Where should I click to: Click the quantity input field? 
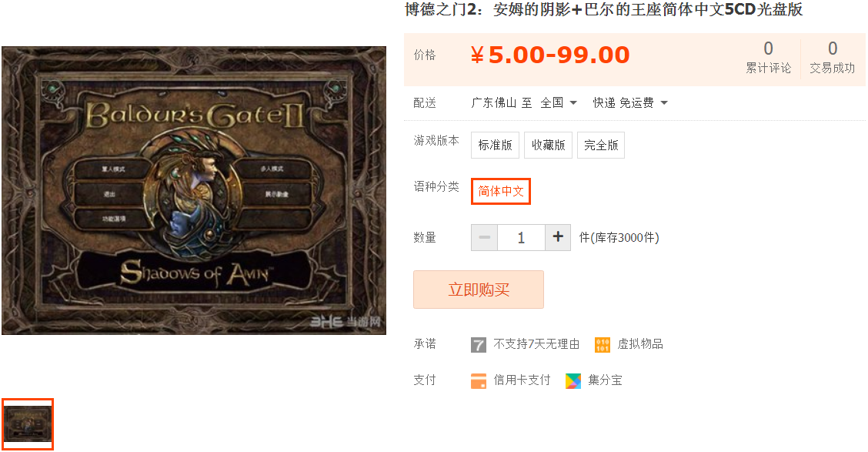pyautogui.click(x=521, y=238)
